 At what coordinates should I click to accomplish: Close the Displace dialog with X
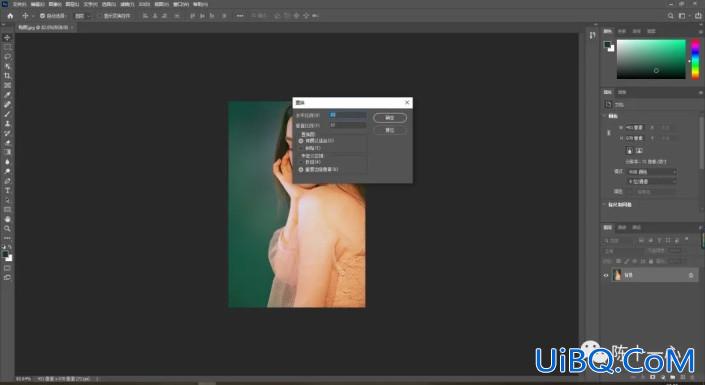(x=407, y=103)
